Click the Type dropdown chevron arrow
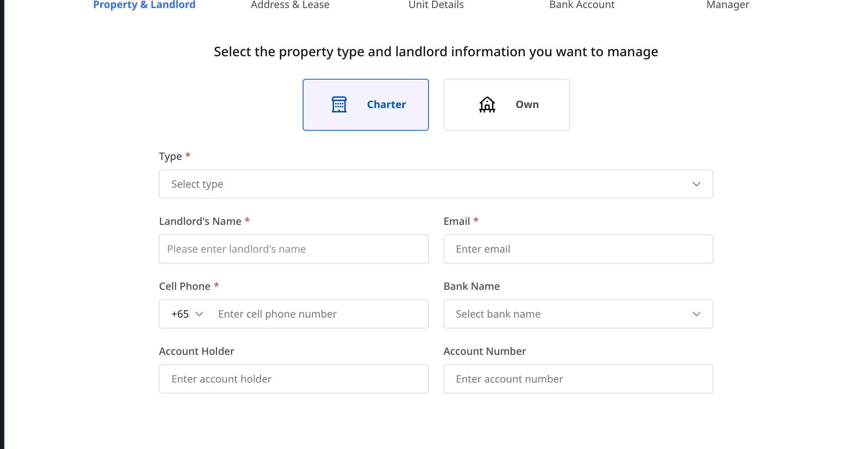868x449 pixels. 696,184
